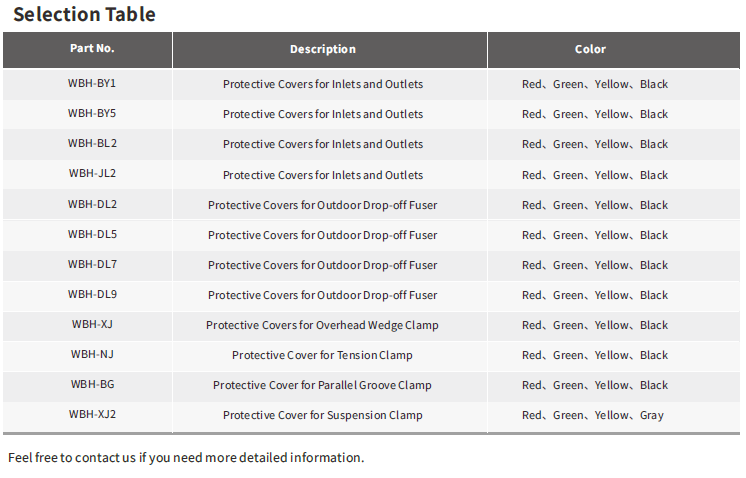The image size is (746, 478).
Task: Click the Description column header
Action: coord(322,49)
